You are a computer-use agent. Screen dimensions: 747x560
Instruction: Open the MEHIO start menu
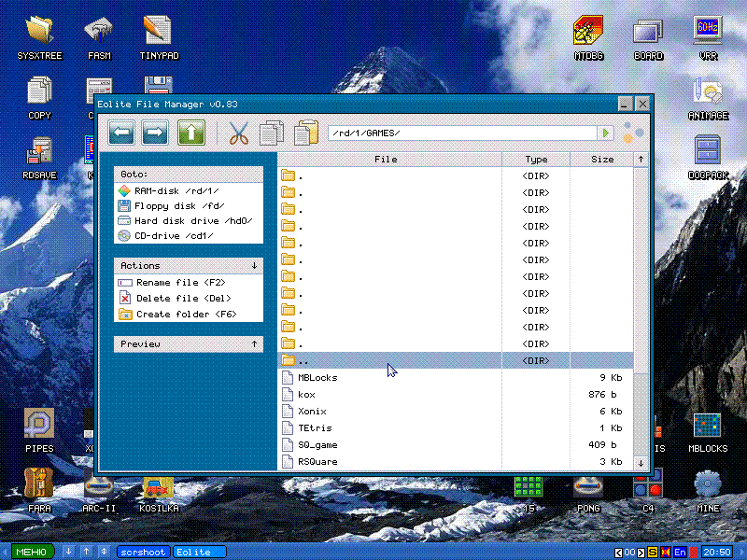32,552
